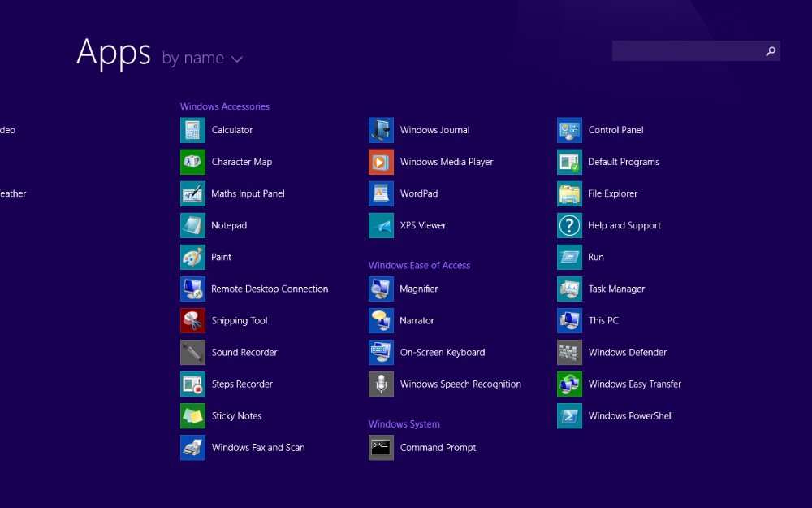Open the WordPad icon
Viewport: 812px width, 508px height.
pyautogui.click(x=381, y=194)
